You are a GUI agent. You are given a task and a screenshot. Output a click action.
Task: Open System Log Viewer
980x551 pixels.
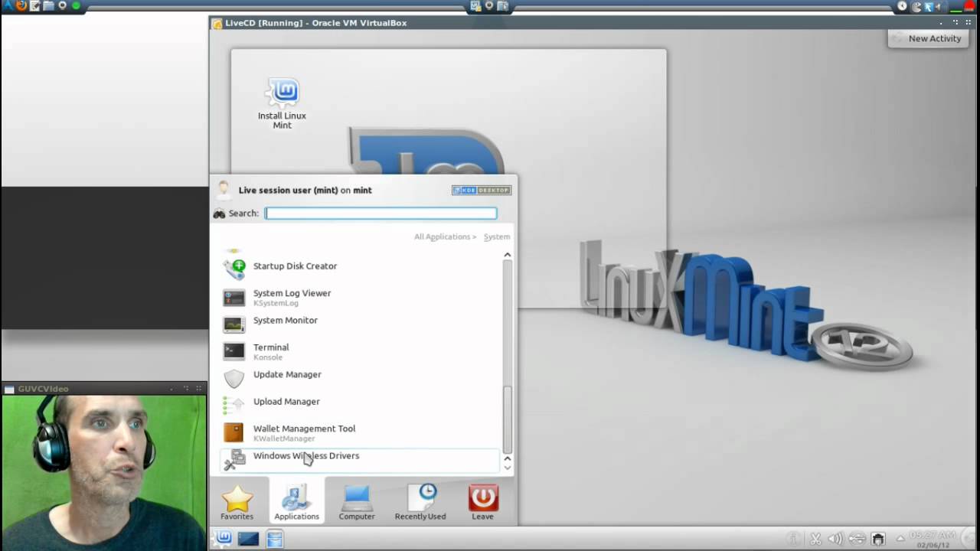tap(360, 297)
